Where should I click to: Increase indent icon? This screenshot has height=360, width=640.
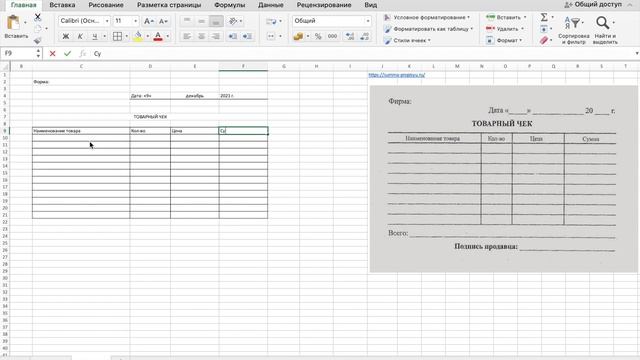coord(247,36)
